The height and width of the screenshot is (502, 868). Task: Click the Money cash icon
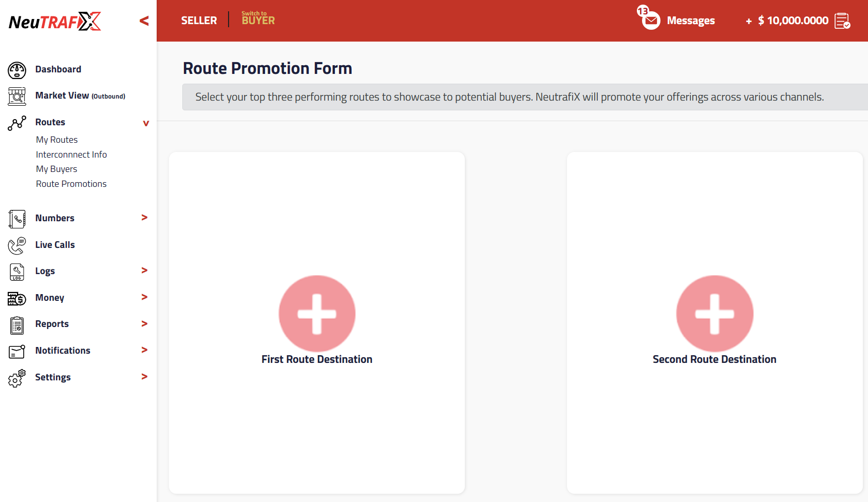17,298
